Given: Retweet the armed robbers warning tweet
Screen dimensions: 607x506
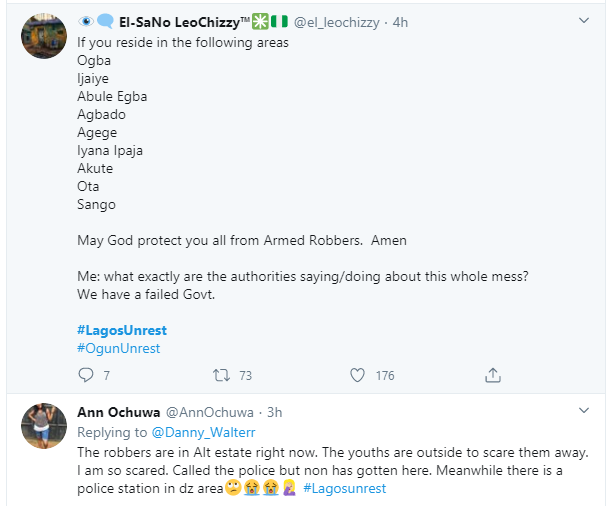Looking at the screenshot, I should pyautogui.click(x=221, y=375).
